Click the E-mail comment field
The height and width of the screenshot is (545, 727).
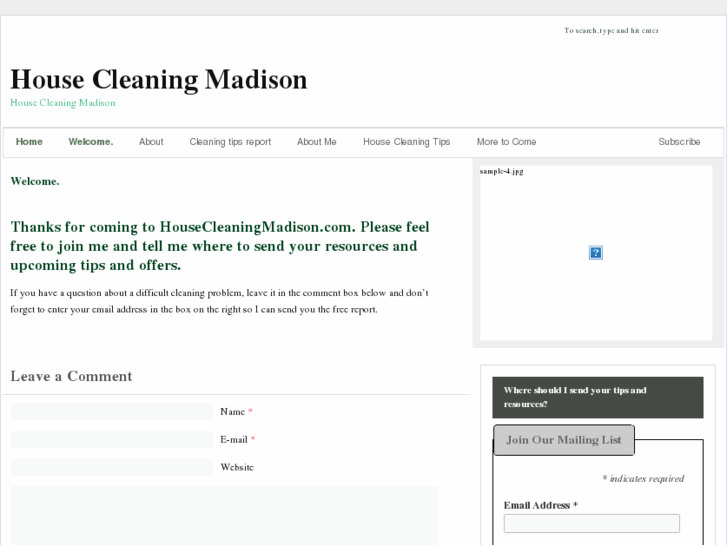pos(112,439)
